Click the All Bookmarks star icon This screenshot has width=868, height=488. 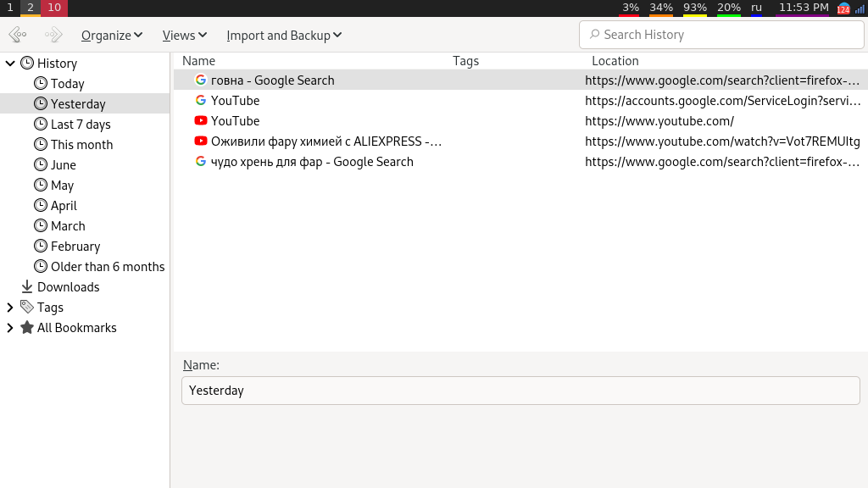tap(27, 327)
